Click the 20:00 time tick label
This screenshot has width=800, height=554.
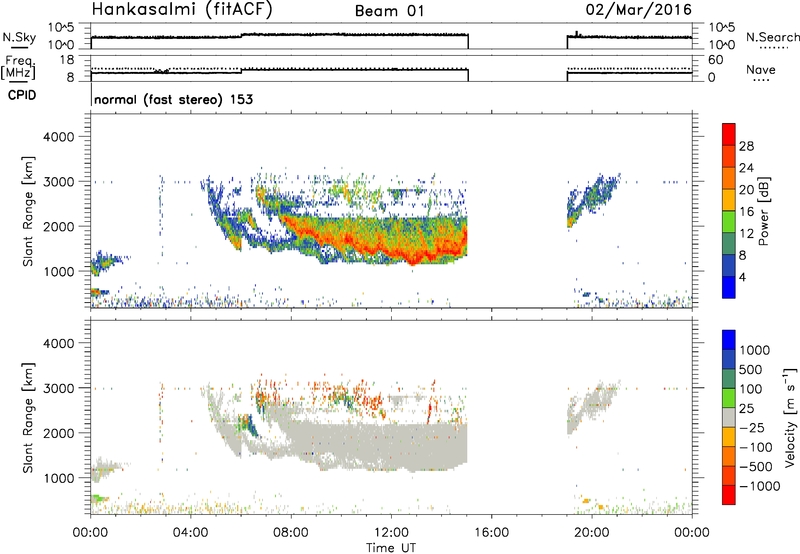click(592, 533)
